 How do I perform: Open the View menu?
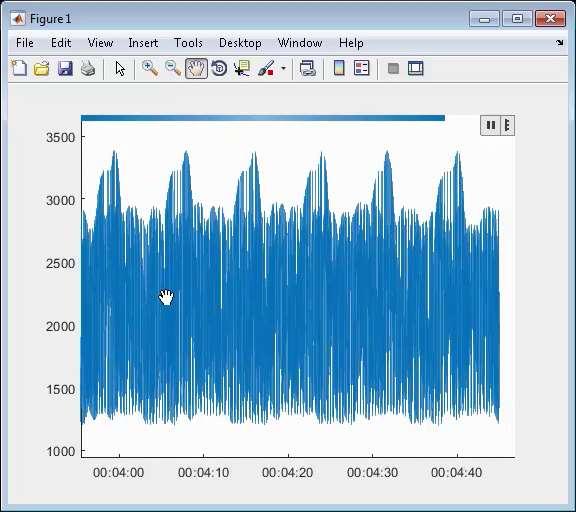point(100,43)
